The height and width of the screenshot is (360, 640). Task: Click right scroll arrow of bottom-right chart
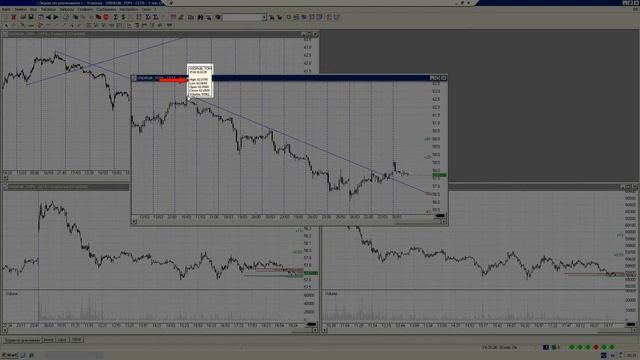coord(634,330)
